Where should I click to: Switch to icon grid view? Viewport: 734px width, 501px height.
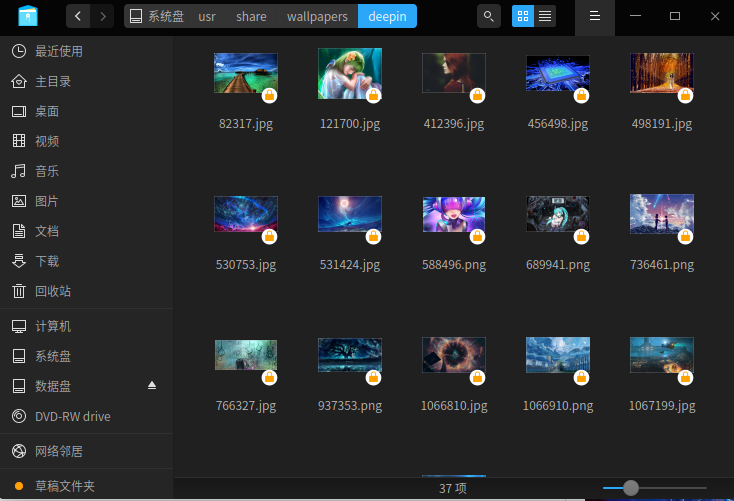[x=523, y=16]
